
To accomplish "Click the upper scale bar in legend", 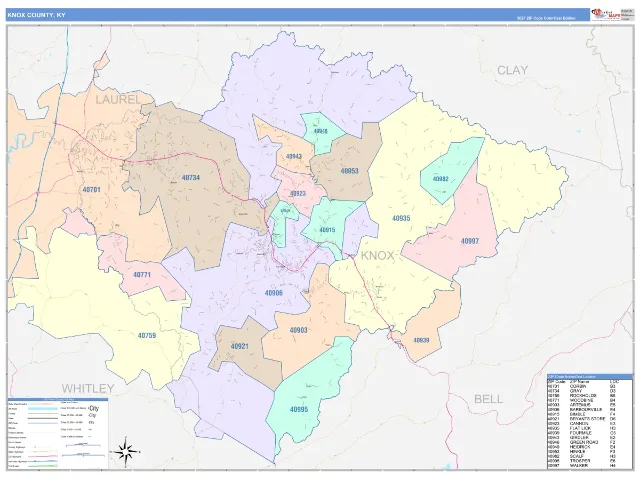I will pyautogui.click(x=83, y=445).
